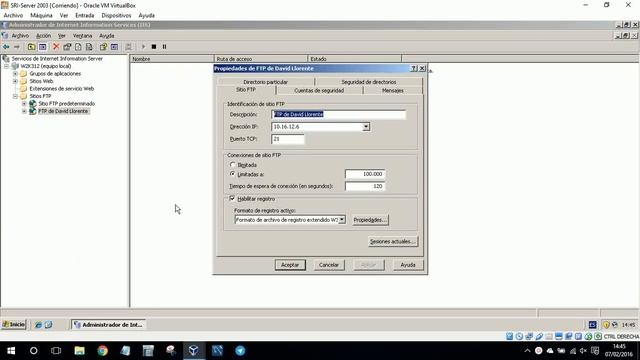Toggle the show/hide console tree icon

point(42,47)
